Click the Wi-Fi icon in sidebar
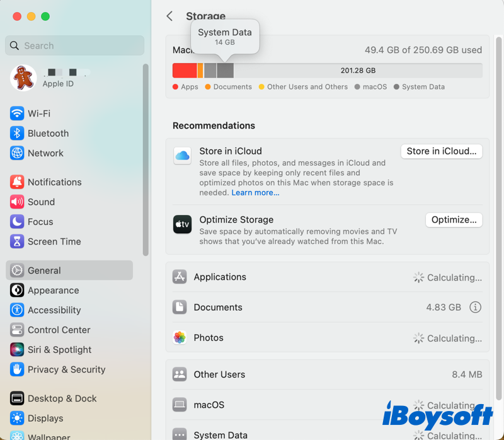The height and width of the screenshot is (440, 504). pos(17,113)
